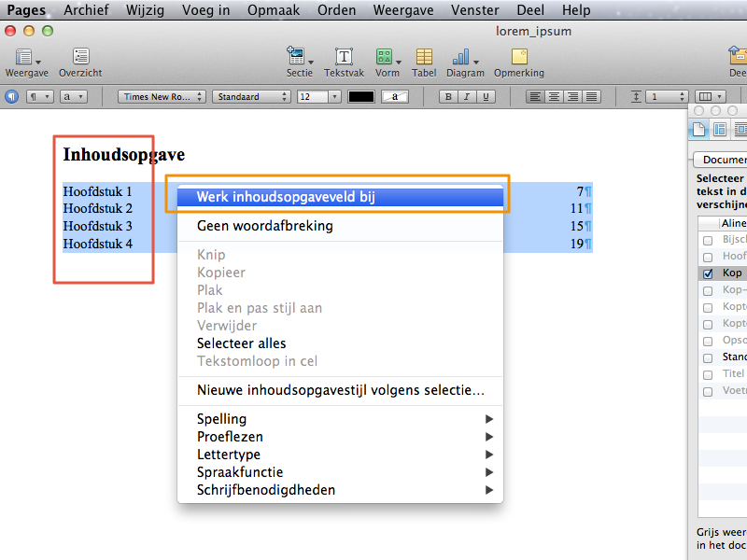This screenshot has width=747, height=560.
Task: Toggle underline formatting button
Action: 486,97
